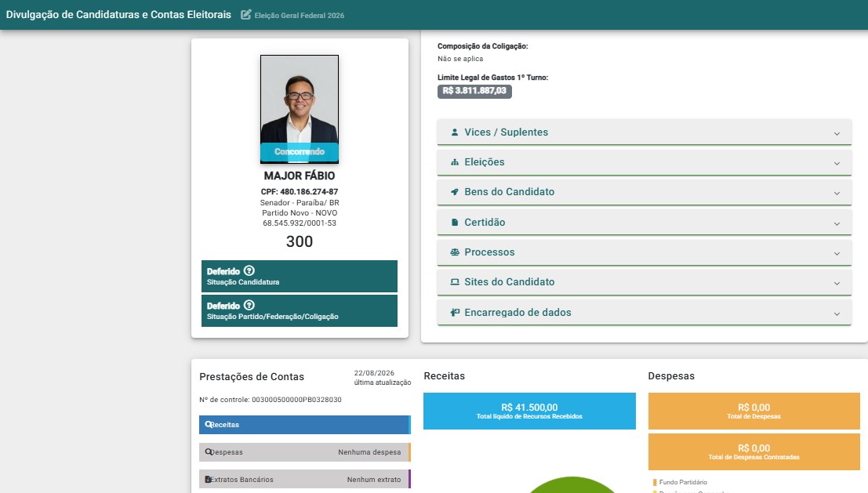This screenshot has width=868, height=493.
Task: Open the Processos accordion header
Action: 645,252
